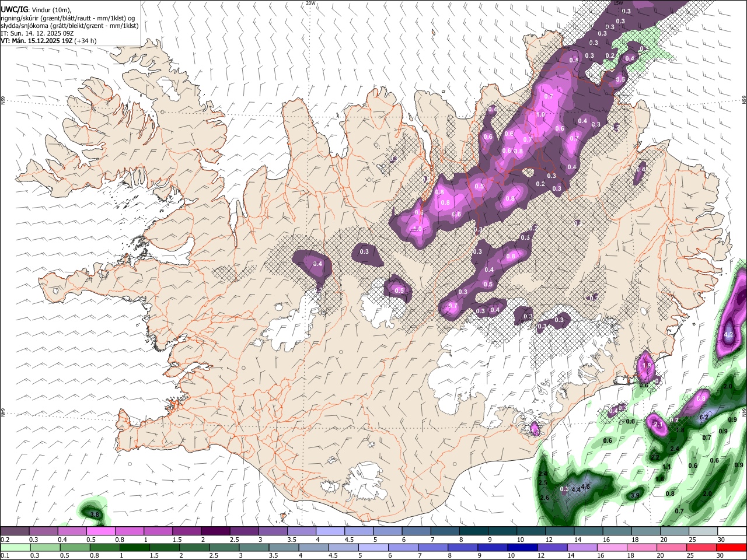Pick light grey 25 swatch in upper legend row
The height and width of the screenshot is (560, 747).
(x=703, y=531)
